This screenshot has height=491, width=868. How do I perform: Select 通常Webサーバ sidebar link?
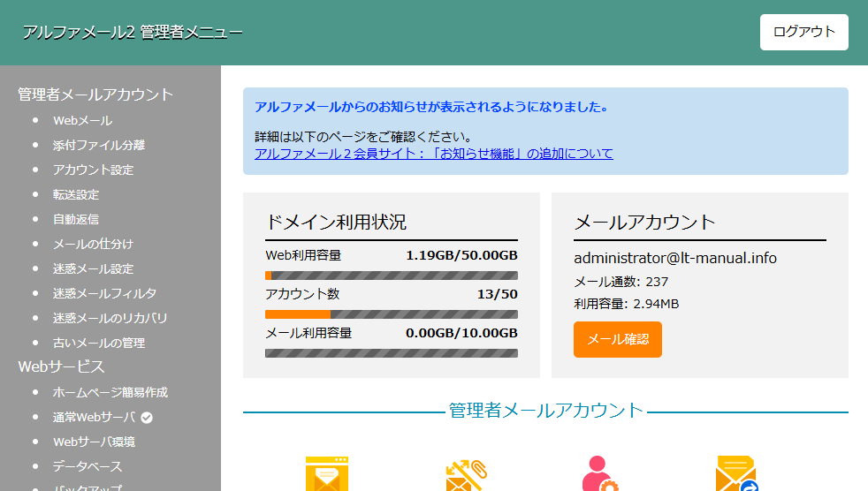click(x=94, y=417)
